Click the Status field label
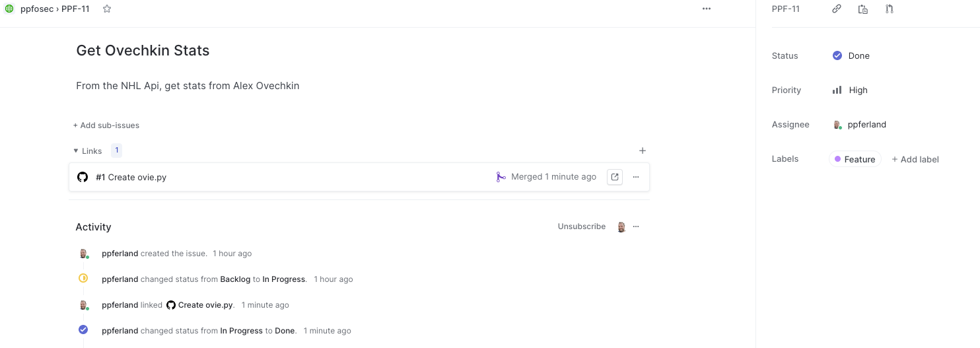The width and height of the screenshot is (980, 348). point(785,56)
